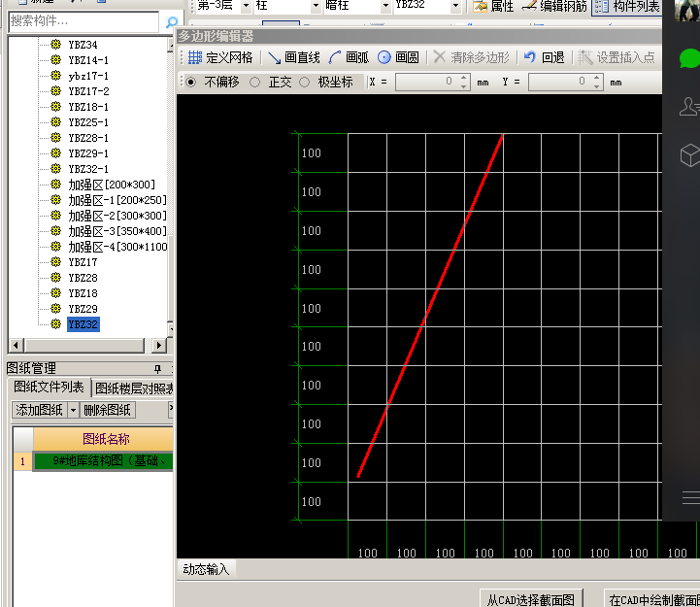Open the 动态输入 tab
700x607 pixels.
[206, 569]
